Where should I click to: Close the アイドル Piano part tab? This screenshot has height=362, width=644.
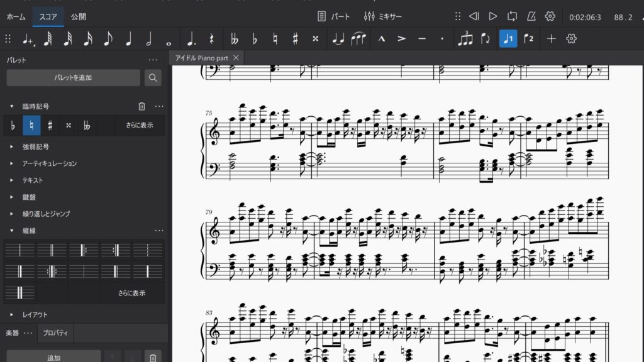236,58
